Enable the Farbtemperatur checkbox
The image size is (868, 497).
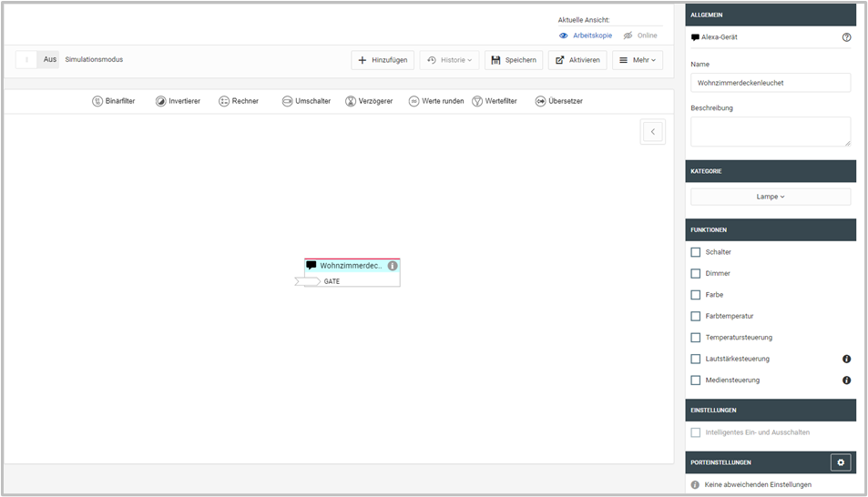click(x=696, y=316)
